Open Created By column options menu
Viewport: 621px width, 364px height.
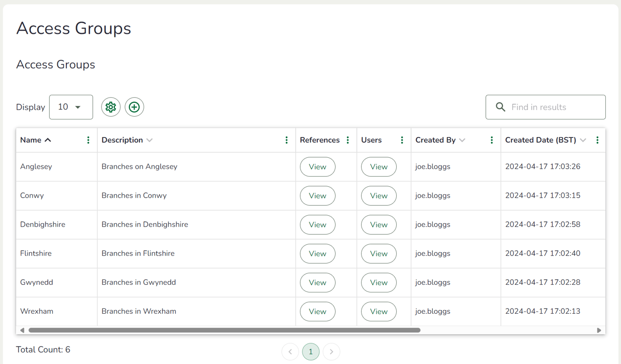pos(492,140)
